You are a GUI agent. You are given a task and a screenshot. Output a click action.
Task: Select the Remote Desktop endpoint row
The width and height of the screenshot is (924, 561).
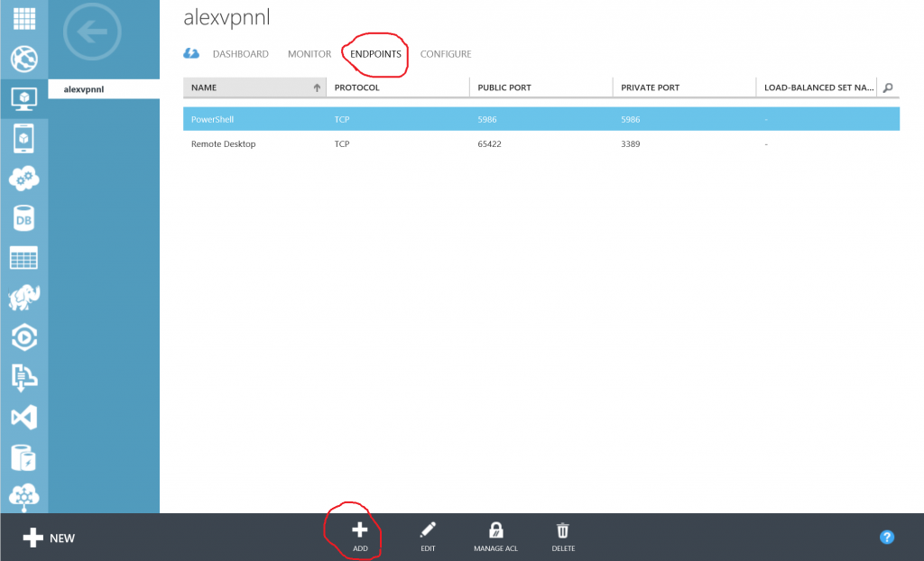pyautogui.click(x=541, y=143)
